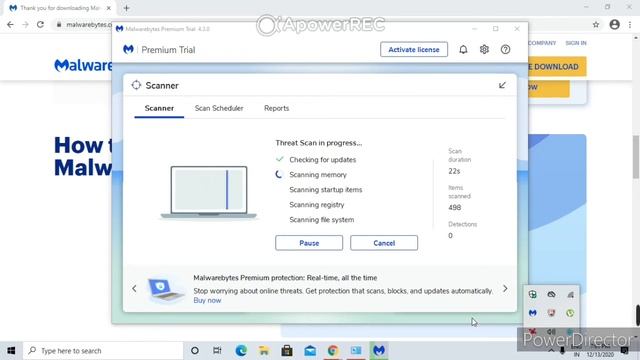Image resolution: width=640 pixels, height=360 pixels.
Task: Bookmark this page with star icon
Action: click(596, 24)
